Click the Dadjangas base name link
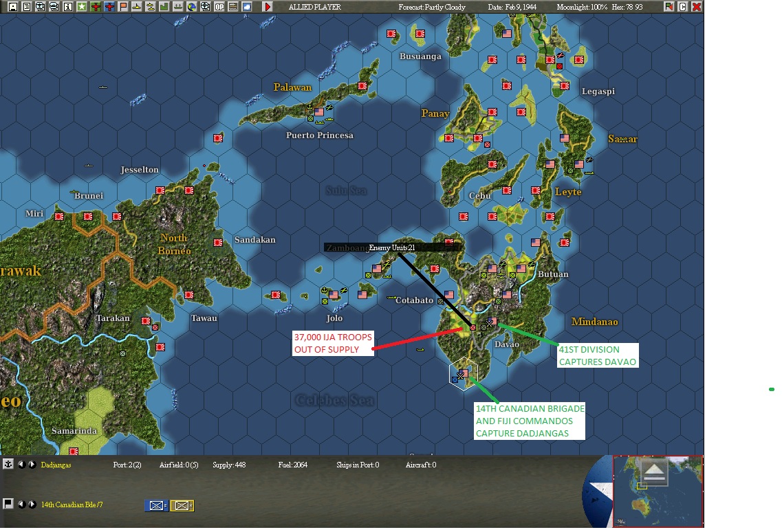 click(x=56, y=465)
